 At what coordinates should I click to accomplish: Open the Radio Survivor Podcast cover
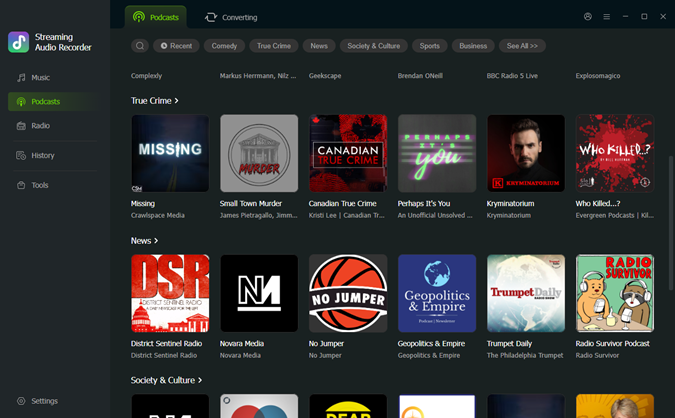[615, 293]
